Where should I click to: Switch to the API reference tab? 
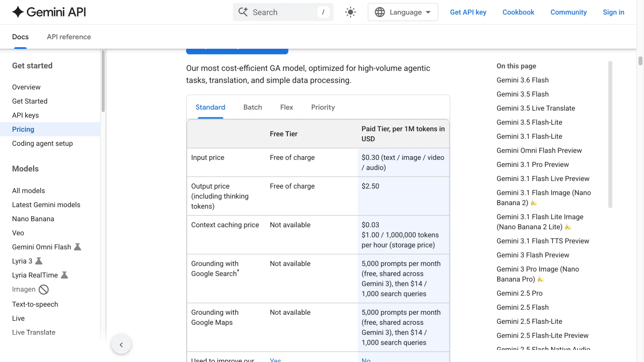[x=69, y=37]
